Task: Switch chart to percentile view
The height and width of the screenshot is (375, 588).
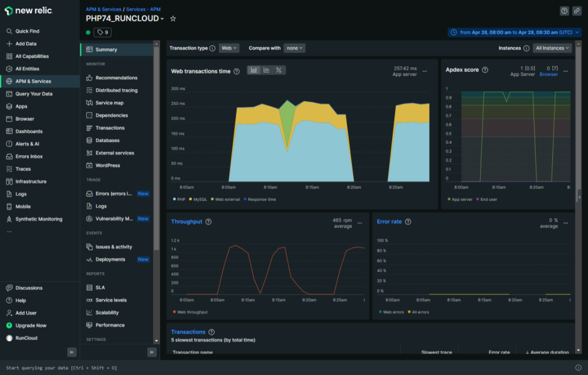Action: pos(278,70)
